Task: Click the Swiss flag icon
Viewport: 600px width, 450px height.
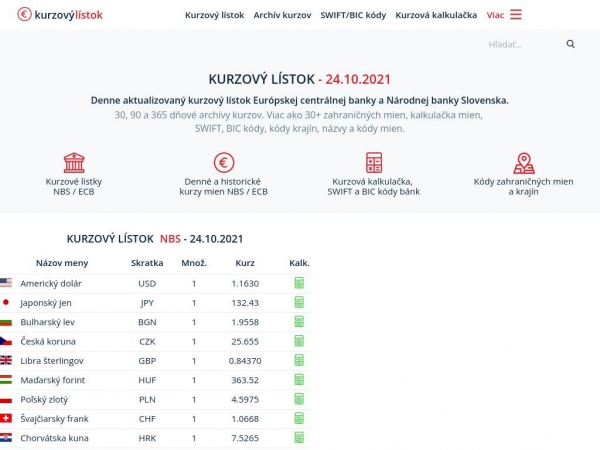Action: [6, 418]
